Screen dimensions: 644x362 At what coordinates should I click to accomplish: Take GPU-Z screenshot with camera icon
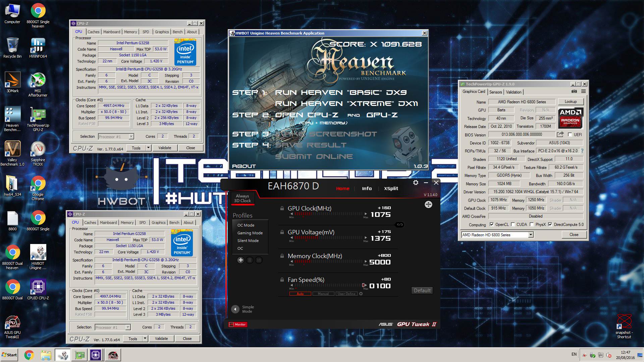tap(574, 92)
